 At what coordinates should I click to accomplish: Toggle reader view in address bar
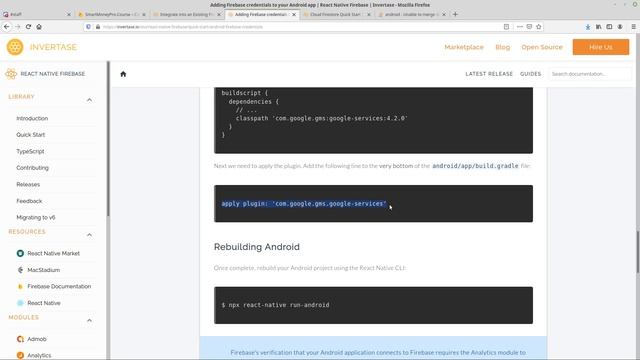[x=506, y=27]
